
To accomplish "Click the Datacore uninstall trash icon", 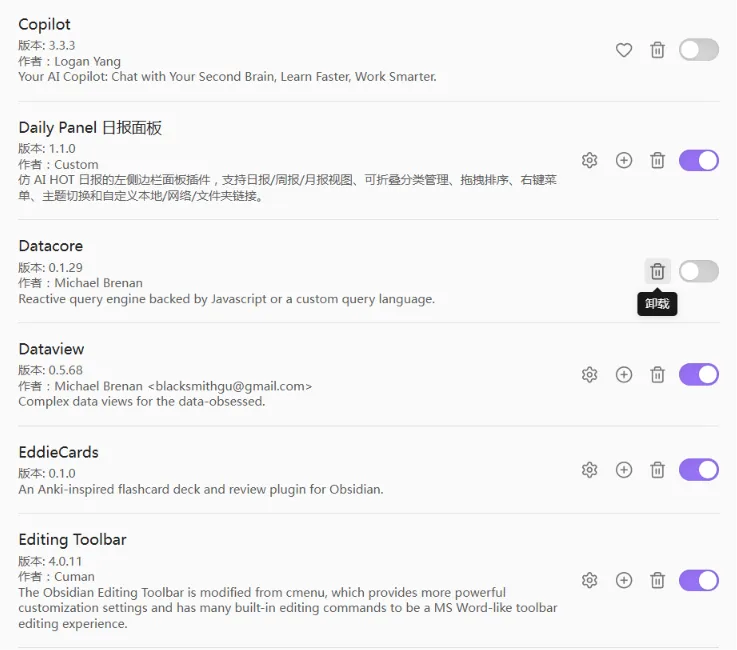I will pos(657,271).
